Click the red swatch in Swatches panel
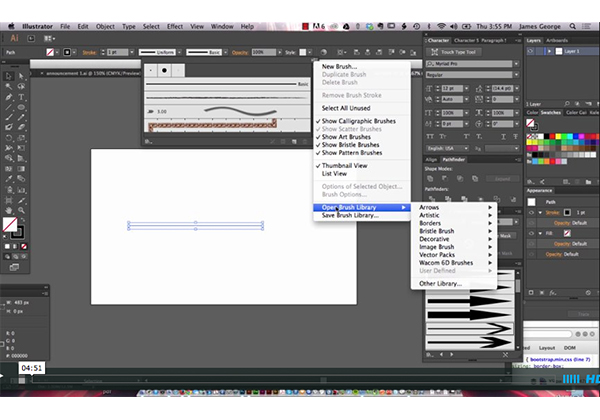The height and width of the screenshot is (420, 600). (x=552, y=136)
